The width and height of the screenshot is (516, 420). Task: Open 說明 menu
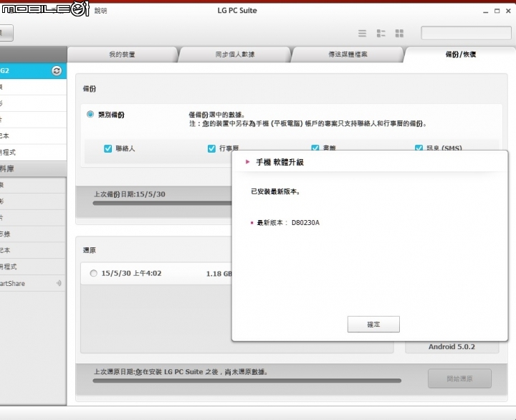click(101, 11)
